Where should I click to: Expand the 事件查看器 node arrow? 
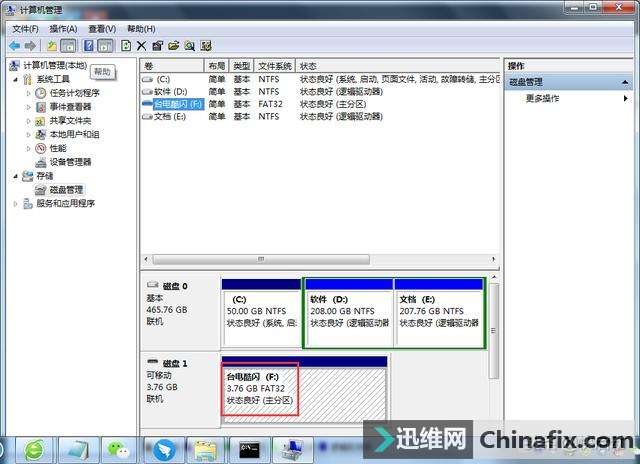pos(29,107)
